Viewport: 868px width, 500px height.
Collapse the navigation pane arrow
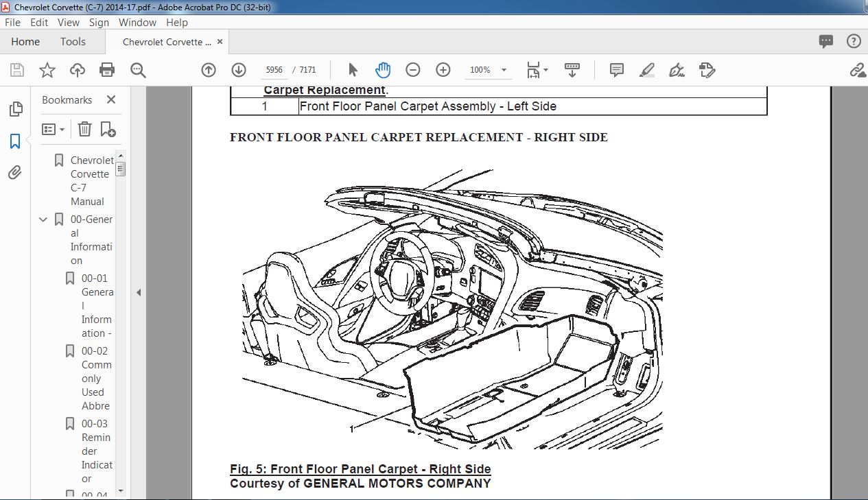(139, 292)
